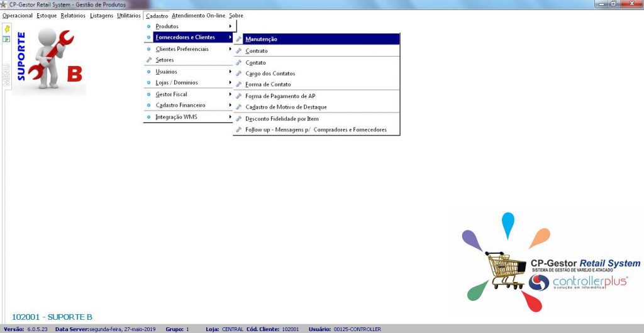Open the Estoque menu
Screen dimensions: 644x333
pos(47,16)
